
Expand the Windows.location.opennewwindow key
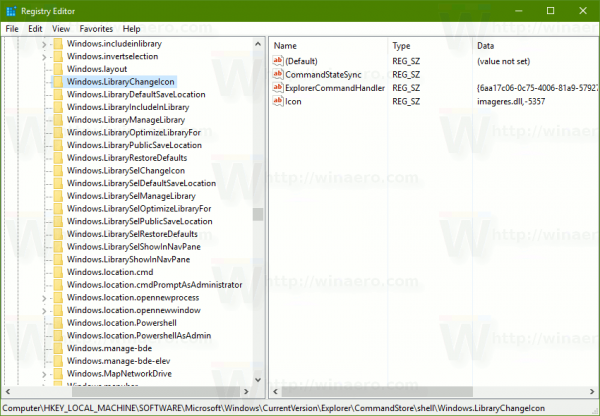point(44,311)
